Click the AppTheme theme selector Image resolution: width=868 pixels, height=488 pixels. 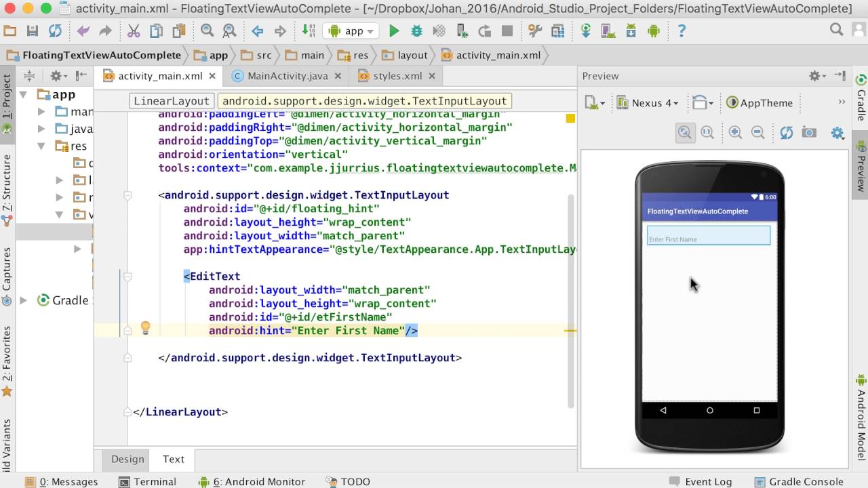[x=759, y=103]
